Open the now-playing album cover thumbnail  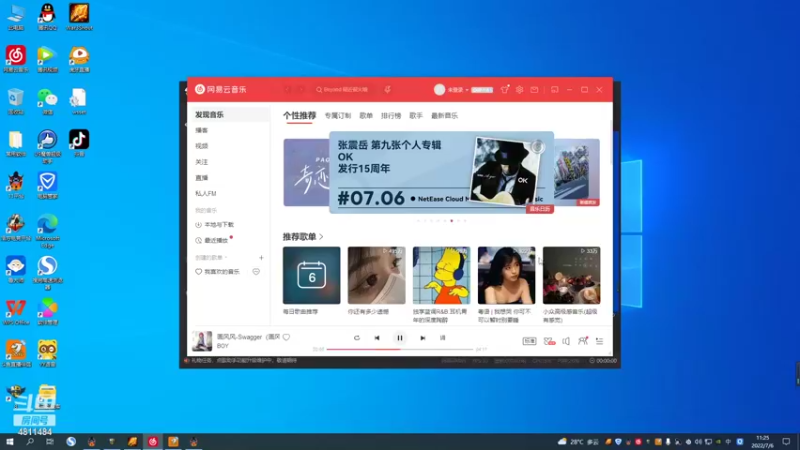[x=202, y=341]
